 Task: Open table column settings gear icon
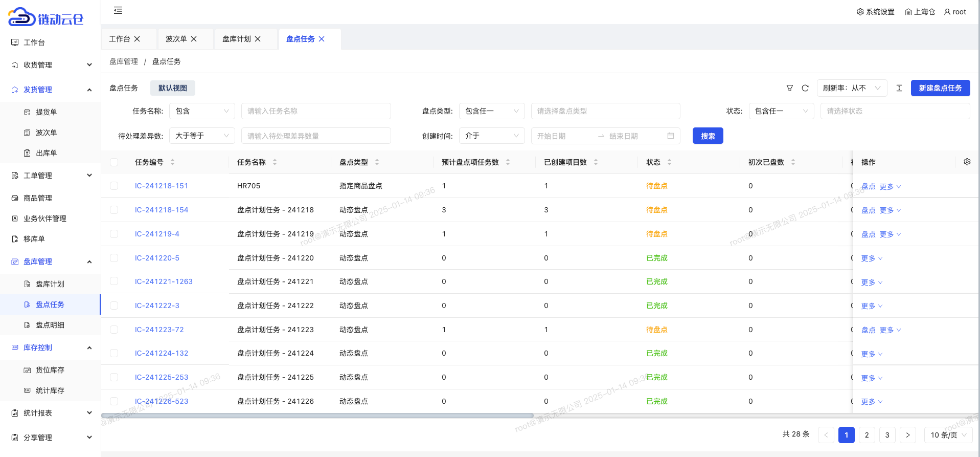pos(967,162)
